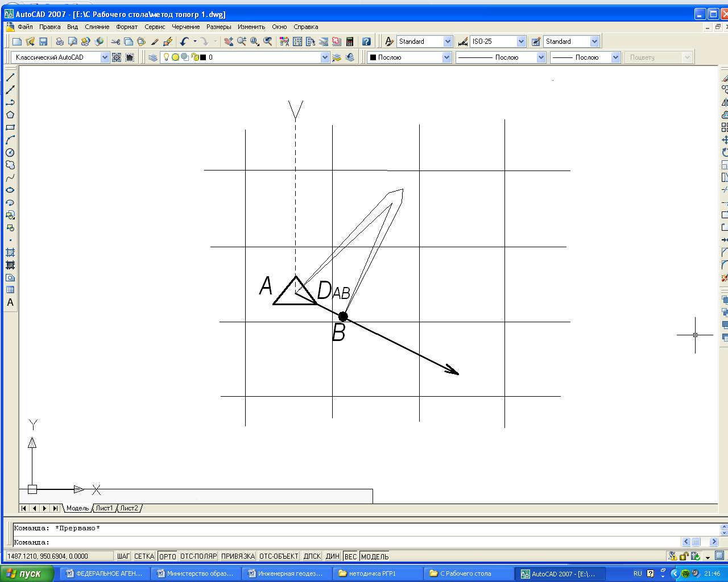Open the Properties palette icon
728x582 pixels.
tap(284, 41)
